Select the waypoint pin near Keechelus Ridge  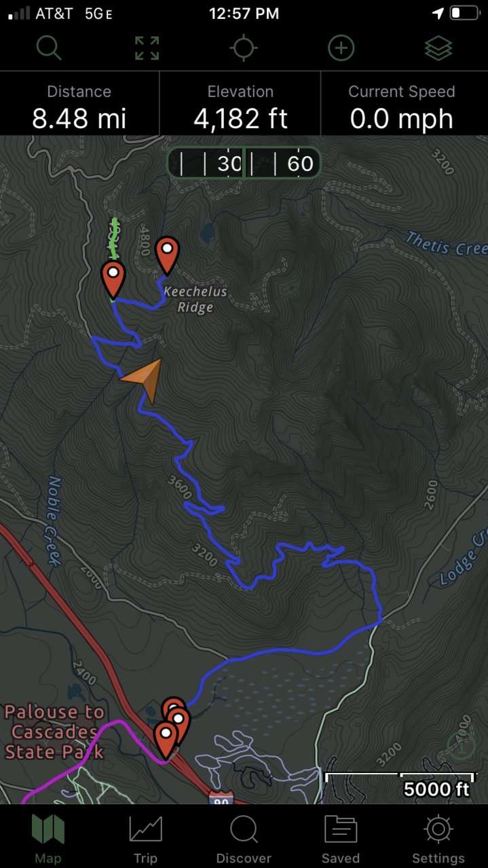pos(167,255)
